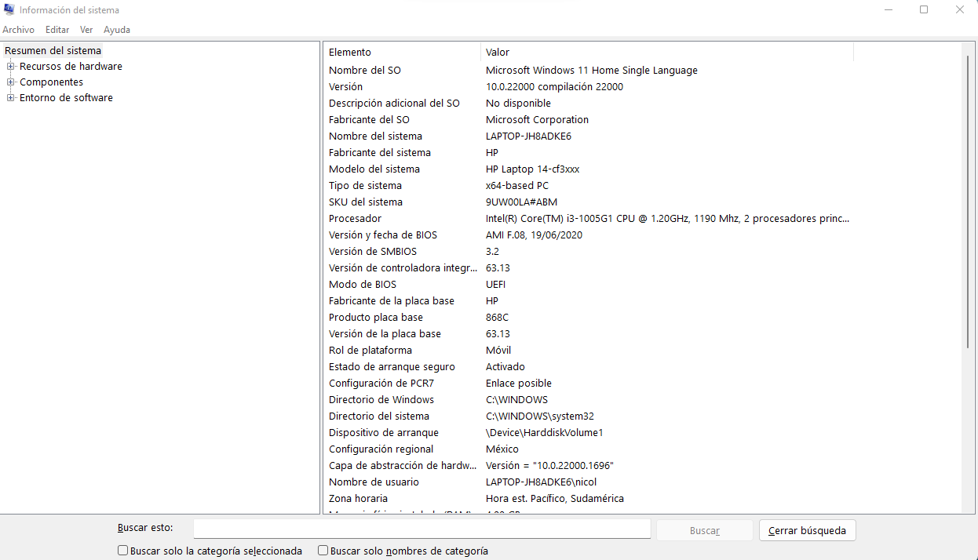Select Dispositivo de arranque row
Screen dimensions: 978x560
(x=589, y=433)
